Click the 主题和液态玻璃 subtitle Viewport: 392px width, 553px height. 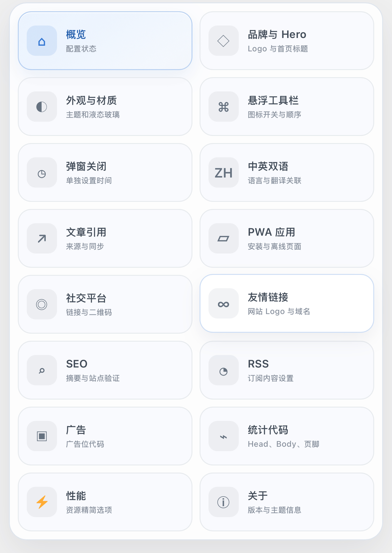click(x=93, y=115)
